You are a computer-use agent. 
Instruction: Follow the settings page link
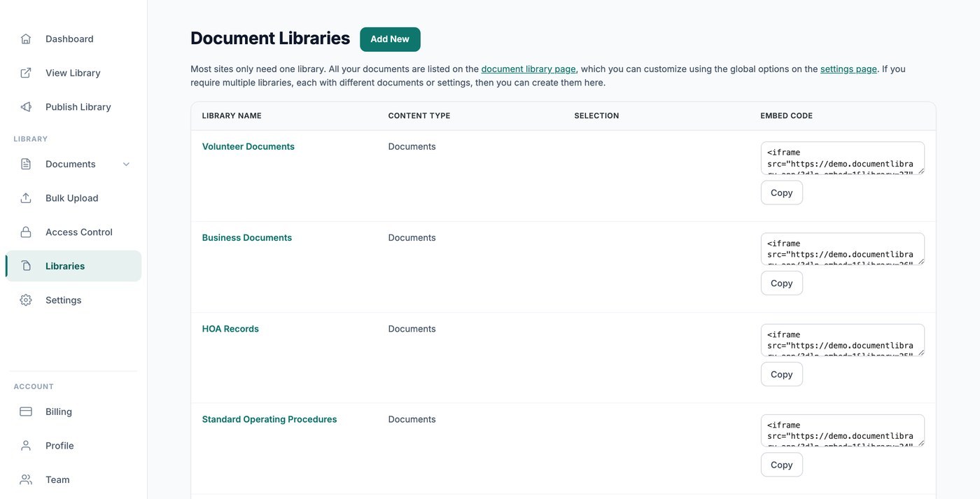coord(848,69)
